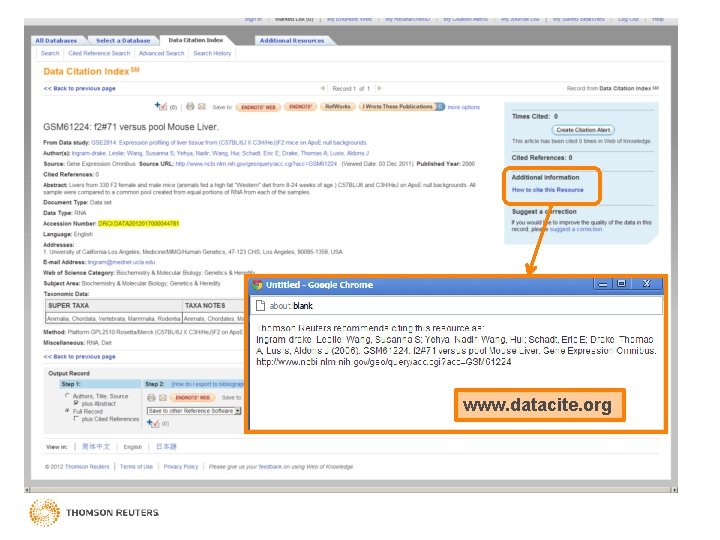Image resolution: width=720 pixels, height=540 pixels.
Task: Close the Untitled Chrome popup window
Action: pyautogui.click(x=647, y=284)
